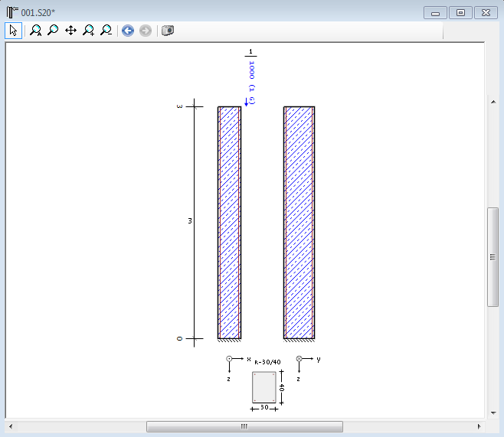Click the 001.S20 window title icon
Image resolution: width=504 pixels, height=437 pixels.
(x=12, y=12)
